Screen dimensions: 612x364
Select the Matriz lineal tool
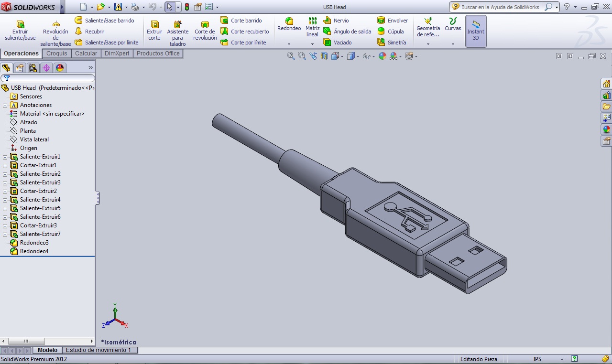312,27
